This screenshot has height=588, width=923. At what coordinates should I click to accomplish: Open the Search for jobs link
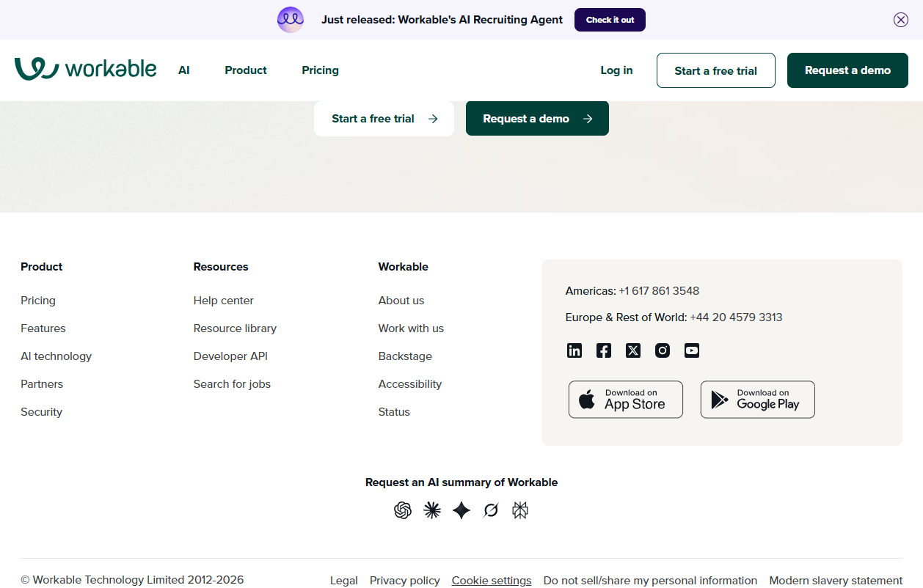pos(232,384)
